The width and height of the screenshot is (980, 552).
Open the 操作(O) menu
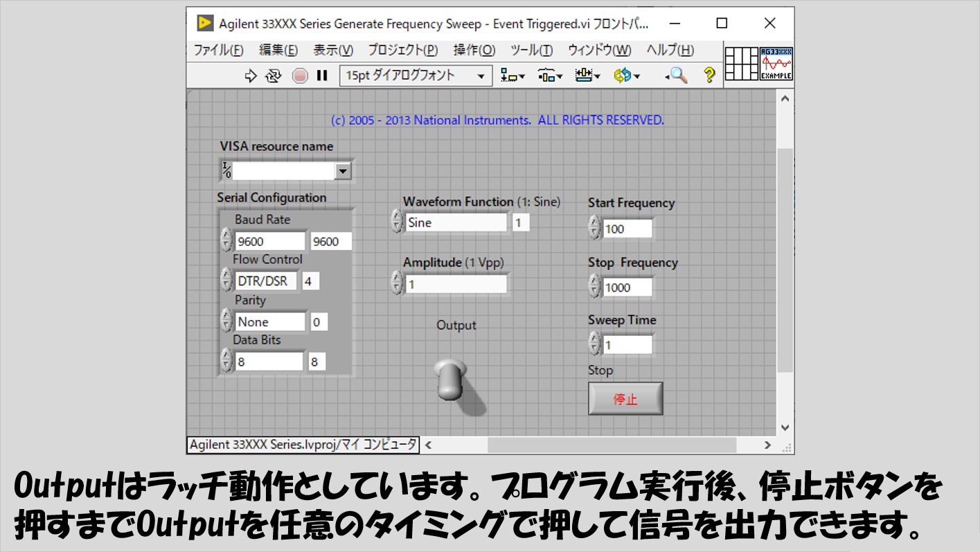pyautogui.click(x=474, y=50)
